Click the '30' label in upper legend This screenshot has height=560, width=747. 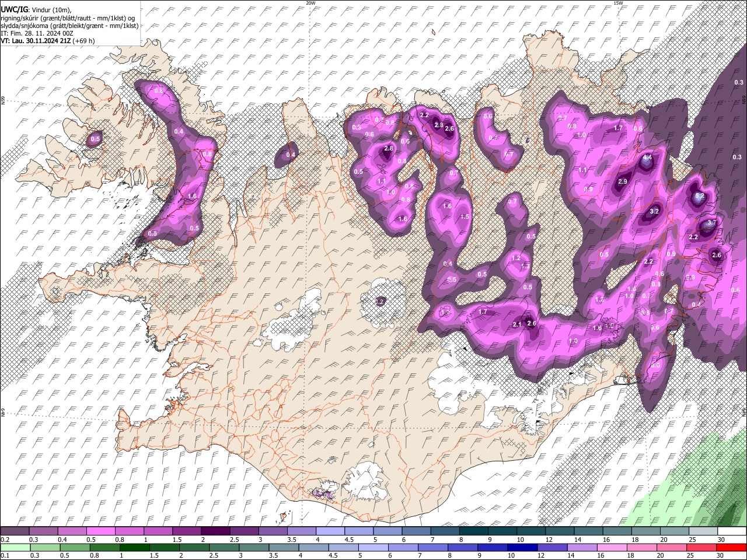720,540
